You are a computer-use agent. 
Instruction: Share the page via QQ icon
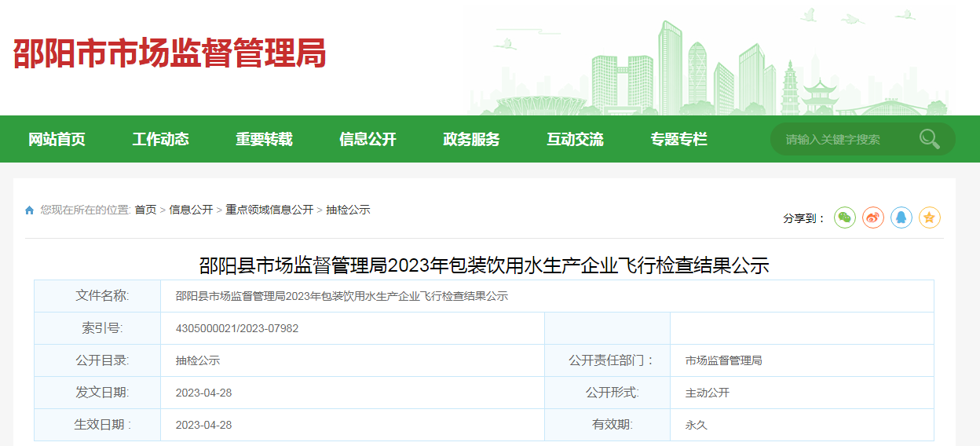(x=901, y=218)
